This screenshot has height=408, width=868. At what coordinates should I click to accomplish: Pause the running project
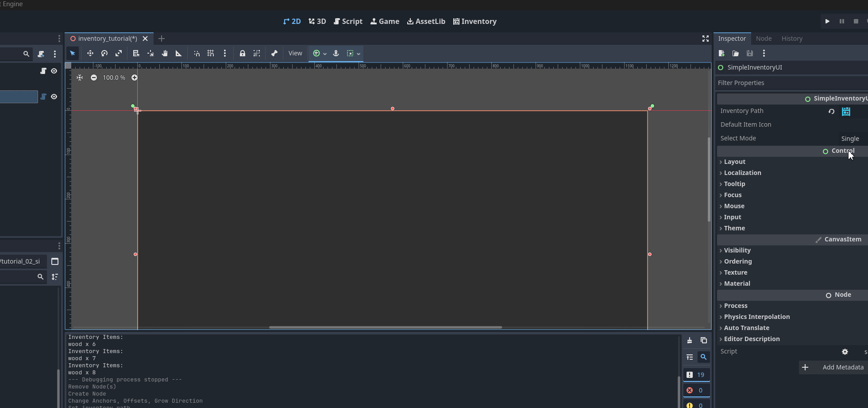pos(842,21)
